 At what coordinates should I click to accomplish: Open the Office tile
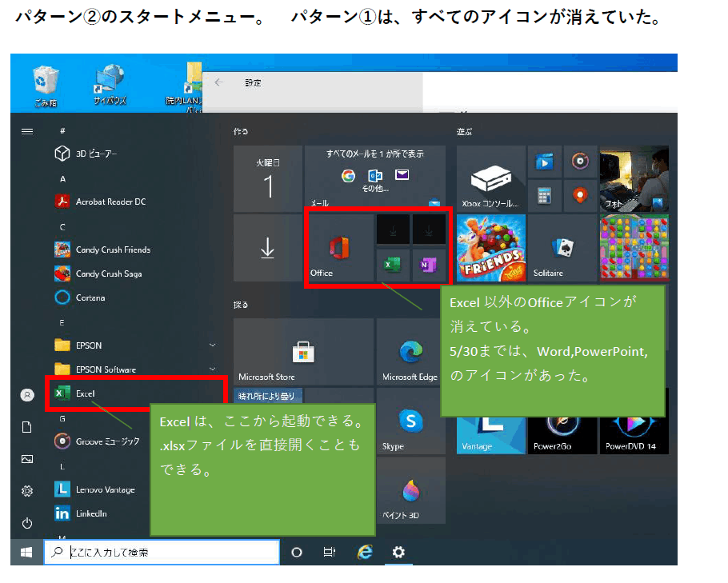pos(342,248)
